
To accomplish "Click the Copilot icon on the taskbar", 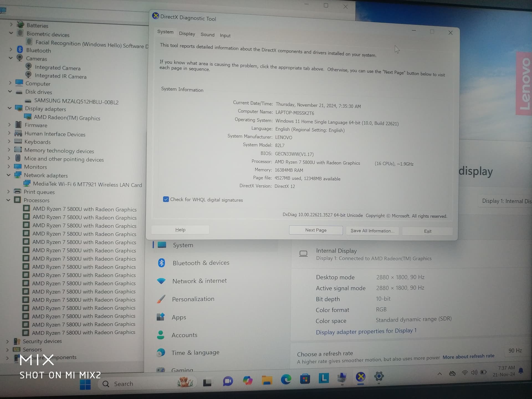I will [x=247, y=380].
